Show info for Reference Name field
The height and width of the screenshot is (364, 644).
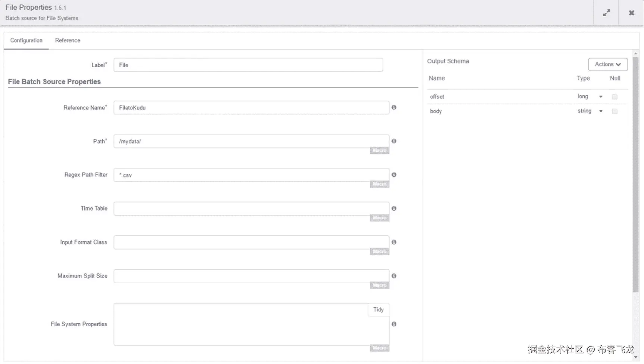pyautogui.click(x=394, y=107)
